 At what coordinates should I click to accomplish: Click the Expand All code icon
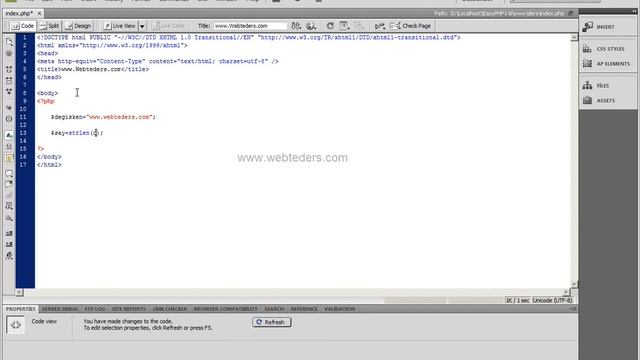[x=9, y=91]
